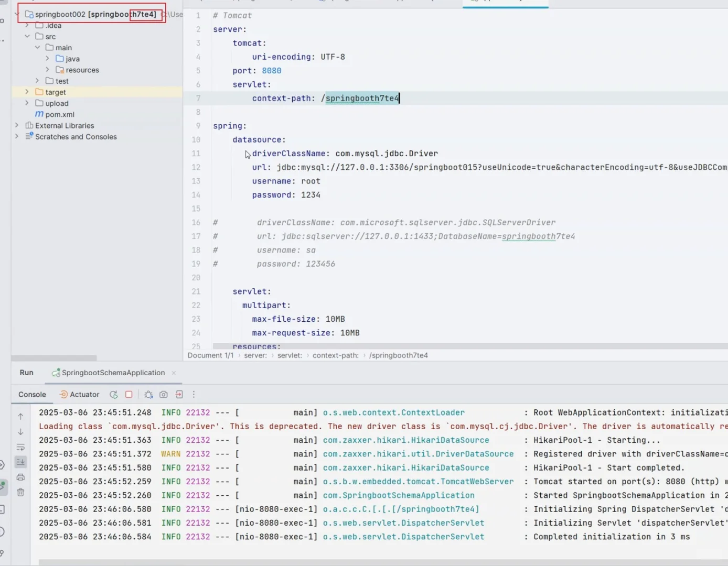The width and height of the screenshot is (728, 566).
Task: Click the 'password: 1234' line in the editor
Action: click(x=286, y=194)
